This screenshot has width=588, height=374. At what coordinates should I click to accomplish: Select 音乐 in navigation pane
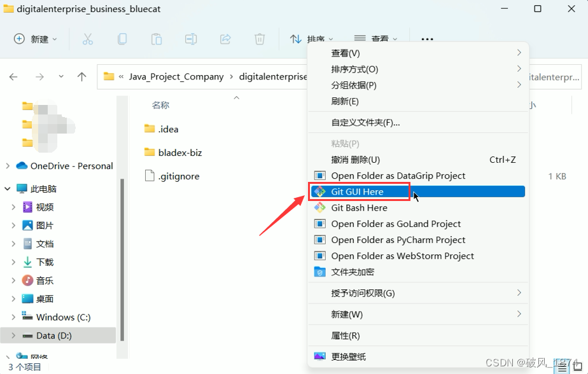45,280
